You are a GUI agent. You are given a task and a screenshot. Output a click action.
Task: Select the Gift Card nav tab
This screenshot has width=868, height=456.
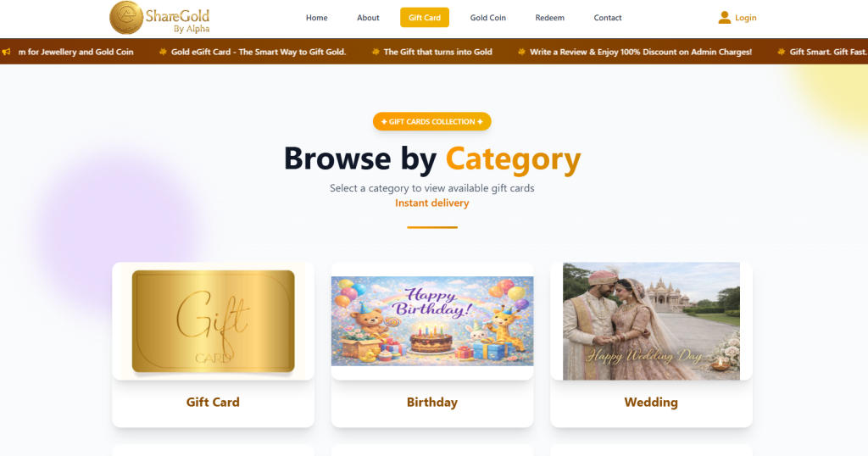(x=425, y=18)
